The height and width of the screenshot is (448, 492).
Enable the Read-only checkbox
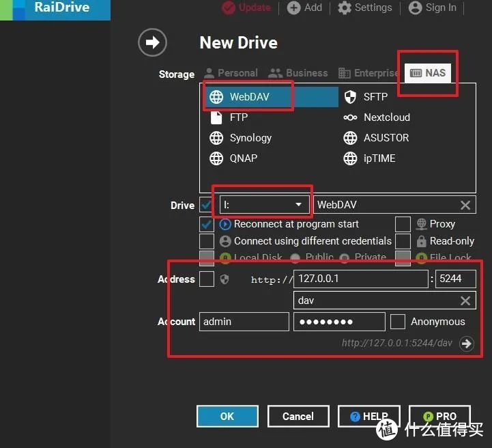coord(403,242)
